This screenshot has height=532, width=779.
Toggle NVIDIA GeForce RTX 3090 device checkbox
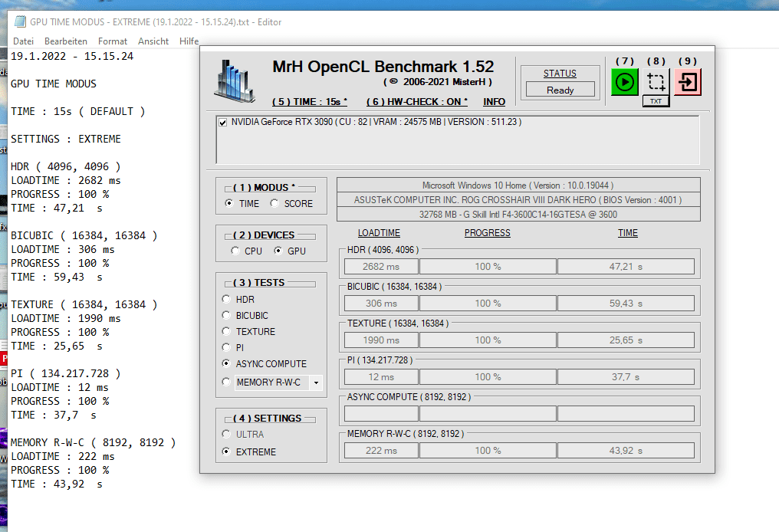pos(222,123)
